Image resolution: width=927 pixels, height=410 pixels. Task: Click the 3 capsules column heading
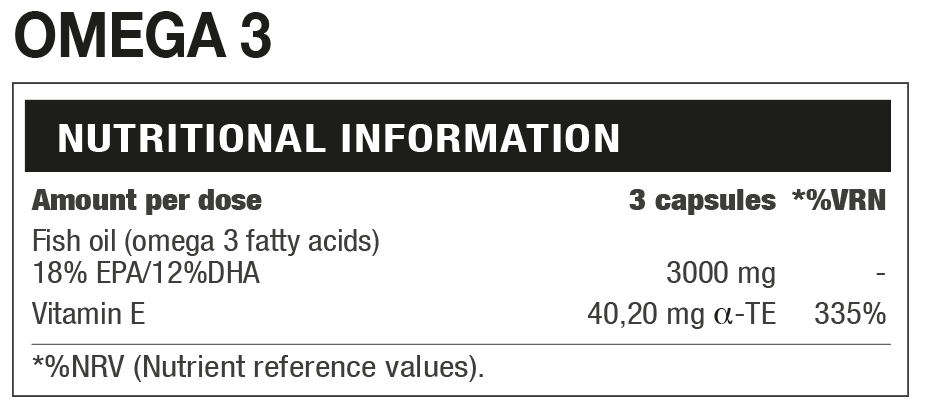(702, 200)
